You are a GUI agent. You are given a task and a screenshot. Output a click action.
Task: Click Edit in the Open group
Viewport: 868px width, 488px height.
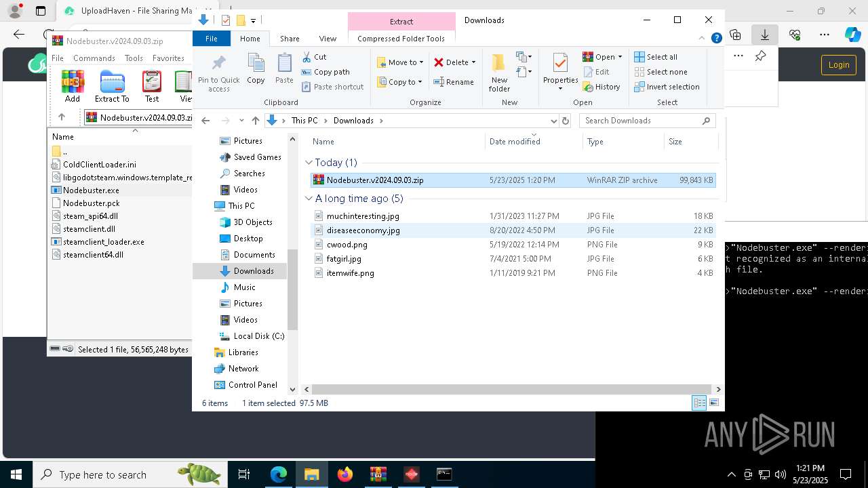595,72
